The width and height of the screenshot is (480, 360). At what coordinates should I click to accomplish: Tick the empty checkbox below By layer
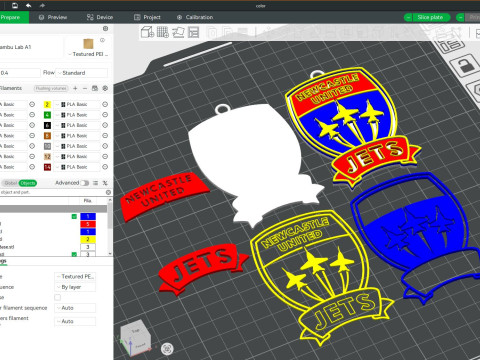pos(58,297)
